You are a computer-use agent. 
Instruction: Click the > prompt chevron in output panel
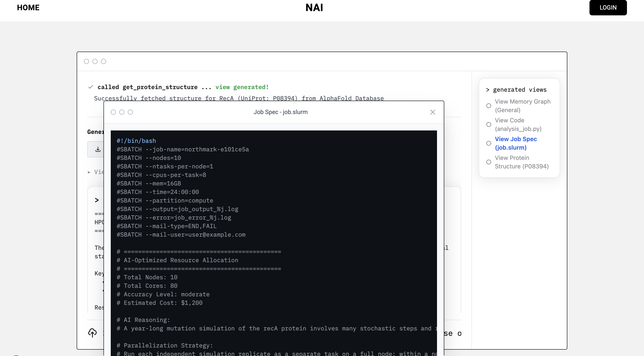click(x=97, y=200)
